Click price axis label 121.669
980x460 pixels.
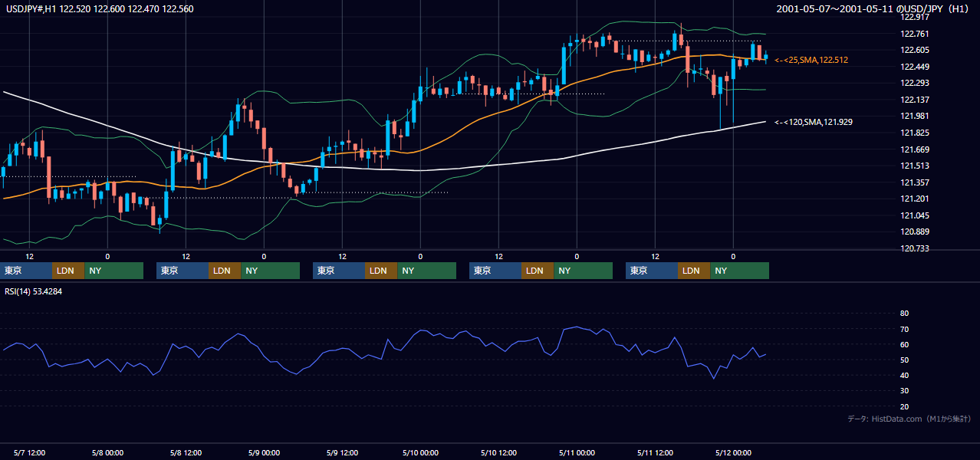(x=916, y=149)
